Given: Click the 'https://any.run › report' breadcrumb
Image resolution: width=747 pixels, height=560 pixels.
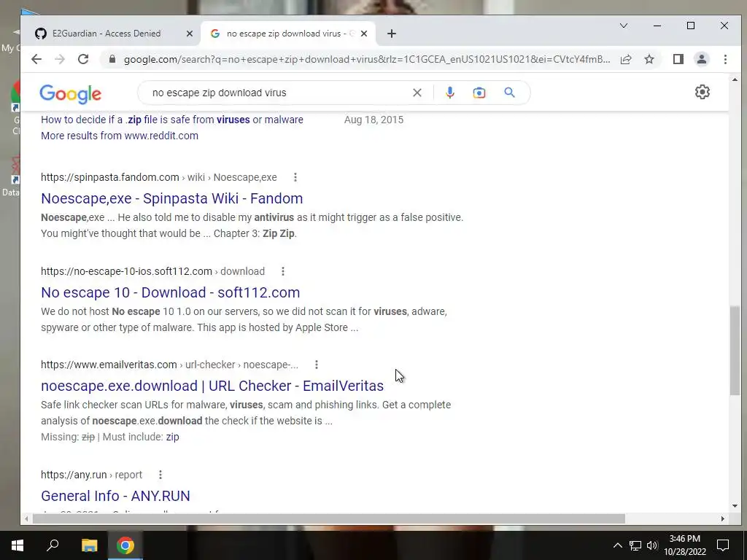Looking at the screenshot, I should (91, 474).
